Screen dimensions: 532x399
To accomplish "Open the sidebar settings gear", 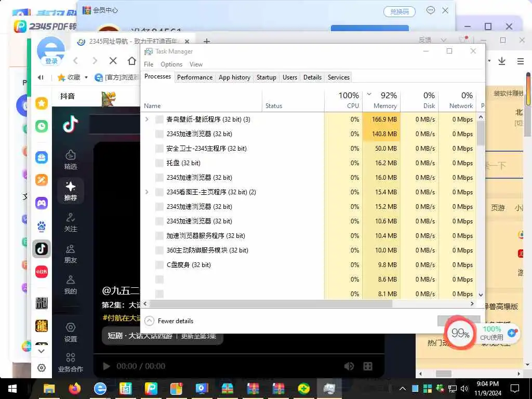I will (x=42, y=368).
